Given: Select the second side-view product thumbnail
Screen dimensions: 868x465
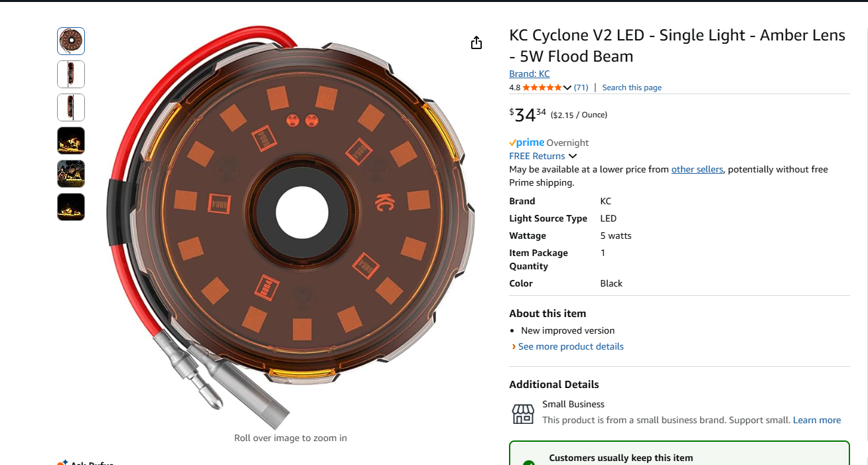Looking at the screenshot, I should click(71, 74).
